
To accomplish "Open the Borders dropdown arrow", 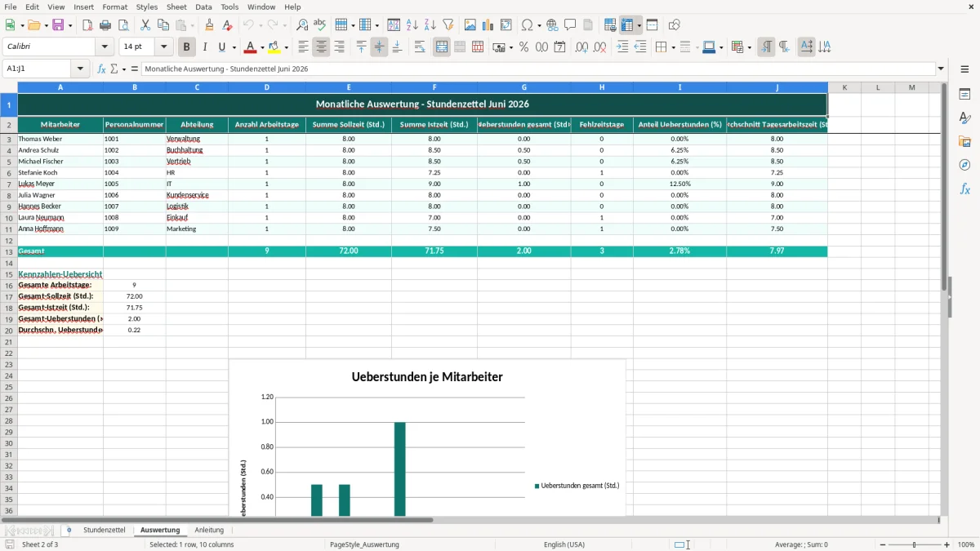I will (x=672, y=47).
